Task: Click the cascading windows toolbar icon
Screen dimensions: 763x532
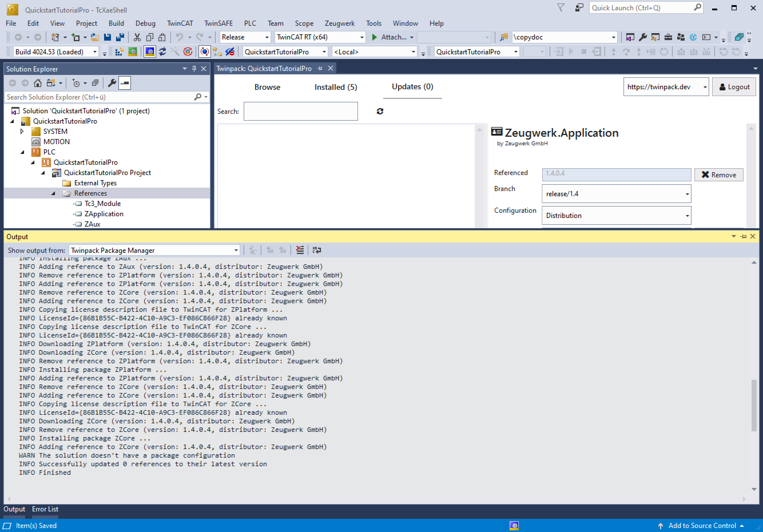Action: pyautogui.click(x=739, y=37)
